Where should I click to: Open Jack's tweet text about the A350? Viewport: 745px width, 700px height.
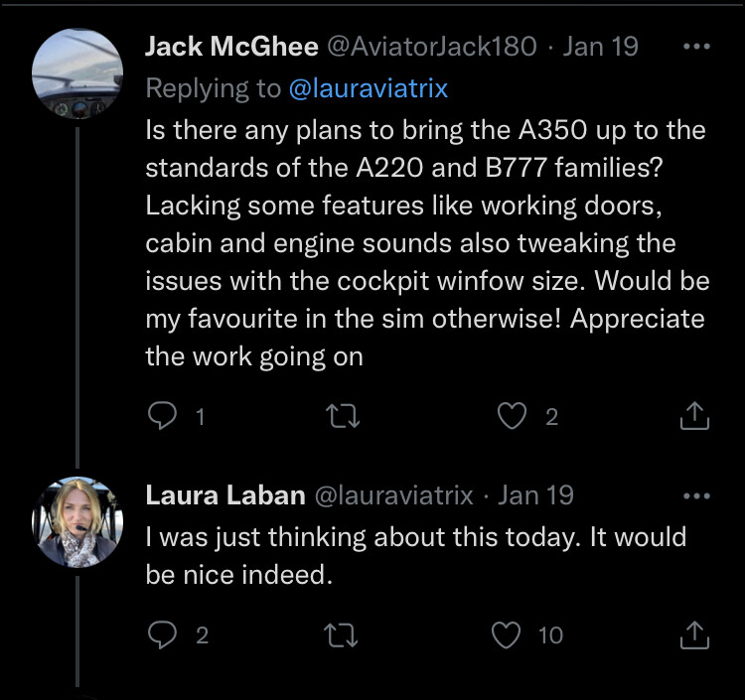point(427,243)
